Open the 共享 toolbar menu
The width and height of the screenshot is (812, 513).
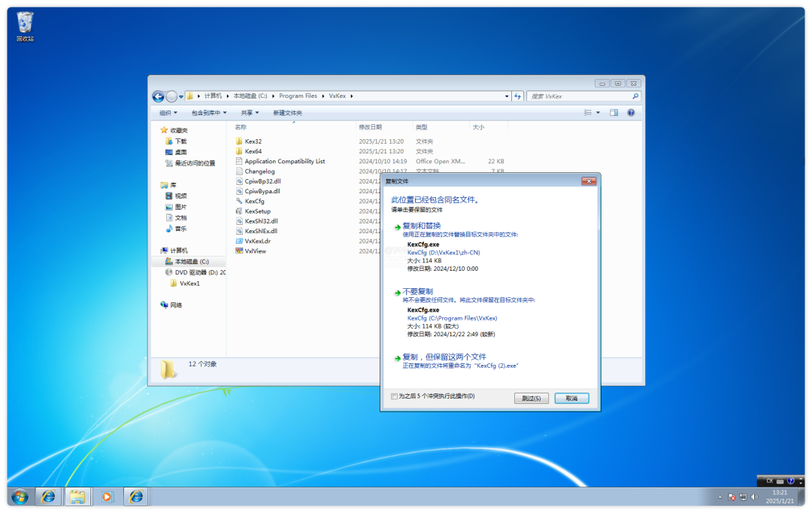point(250,113)
